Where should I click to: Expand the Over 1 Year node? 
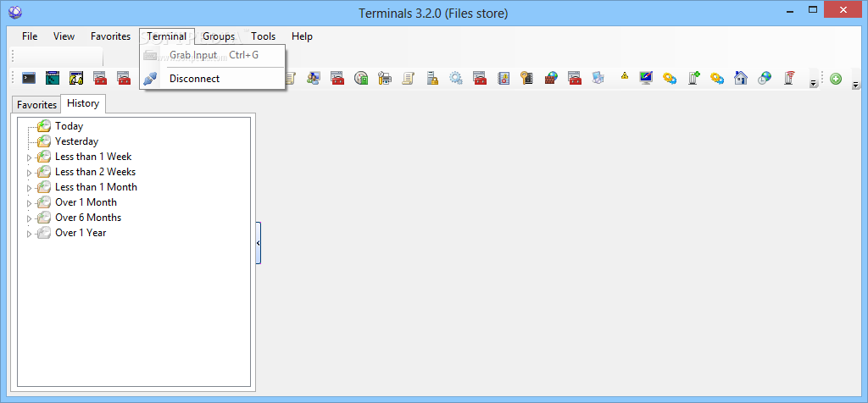(x=30, y=235)
